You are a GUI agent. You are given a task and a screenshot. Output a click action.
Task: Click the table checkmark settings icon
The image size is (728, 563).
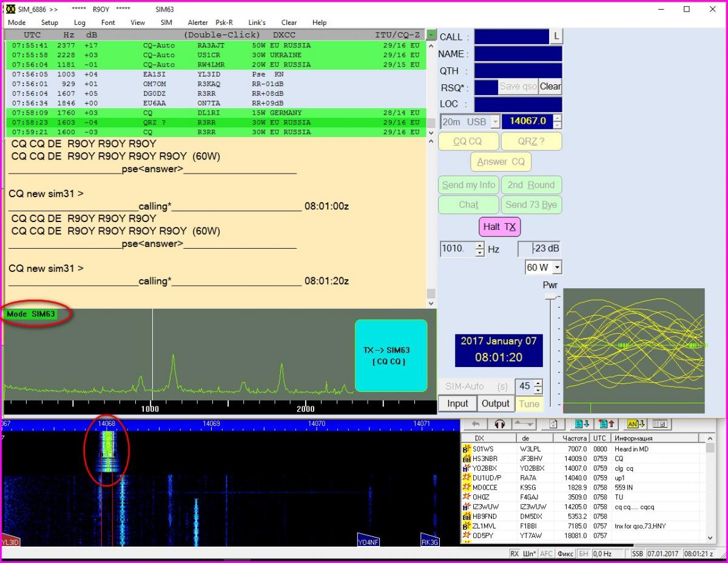click(659, 424)
